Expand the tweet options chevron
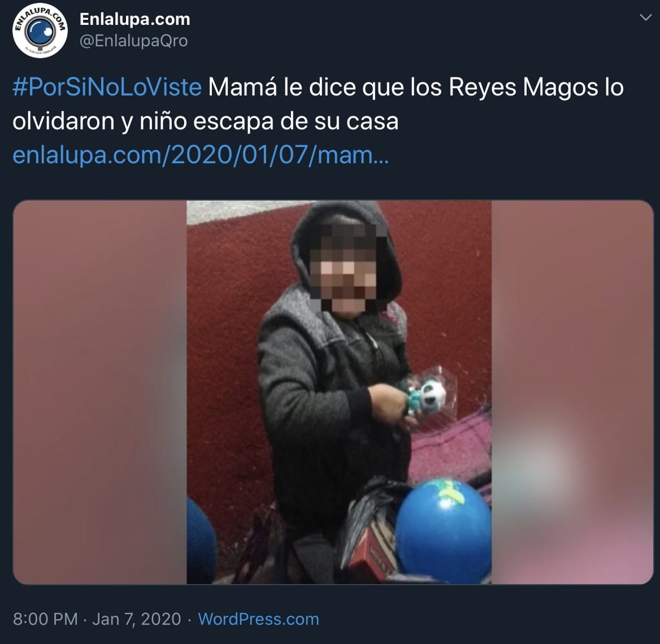The width and height of the screenshot is (660, 644). click(x=645, y=18)
